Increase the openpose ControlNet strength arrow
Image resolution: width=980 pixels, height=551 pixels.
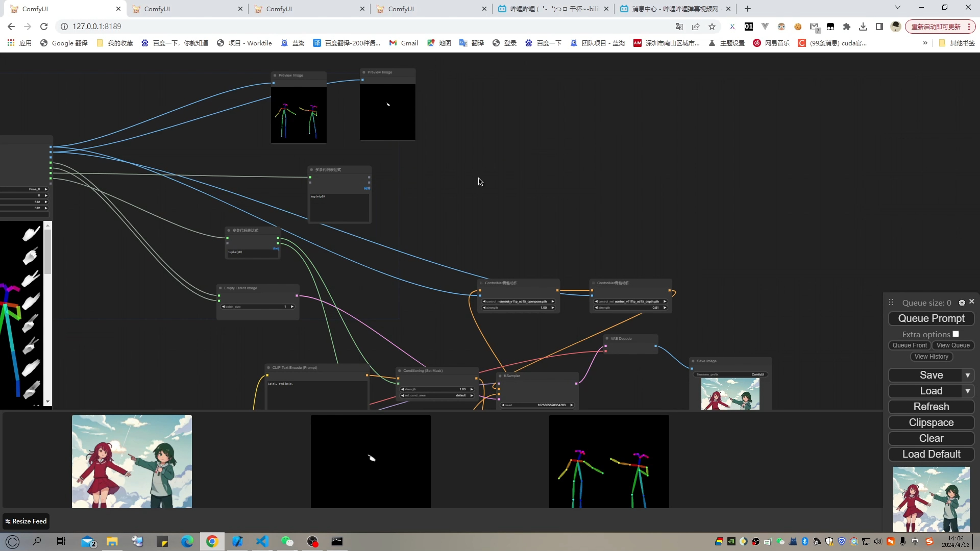553,308
